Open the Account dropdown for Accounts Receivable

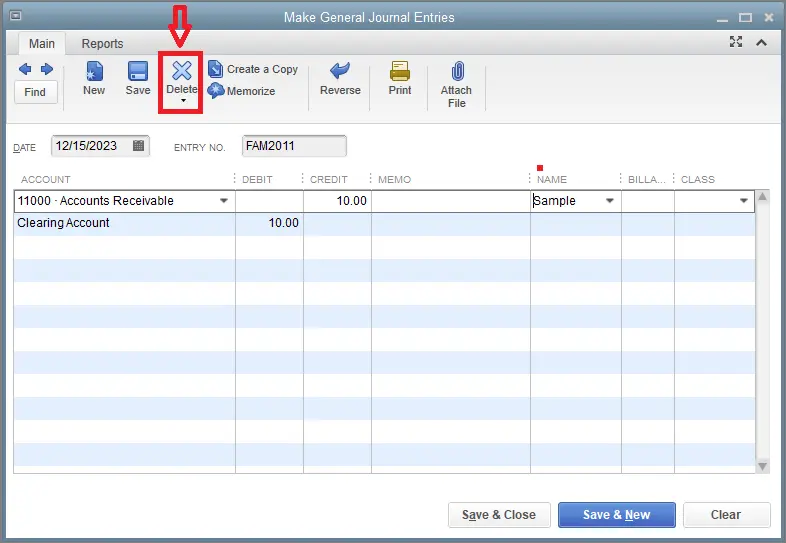[224, 201]
